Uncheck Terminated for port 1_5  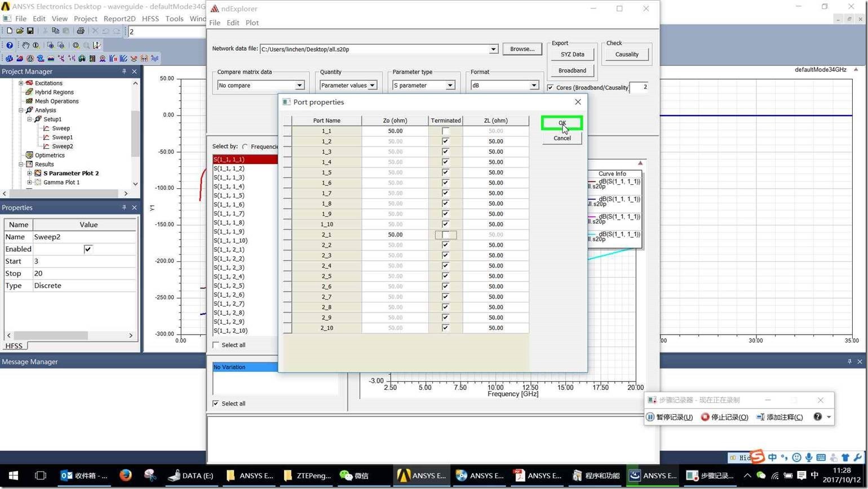(x=446, y=172)
